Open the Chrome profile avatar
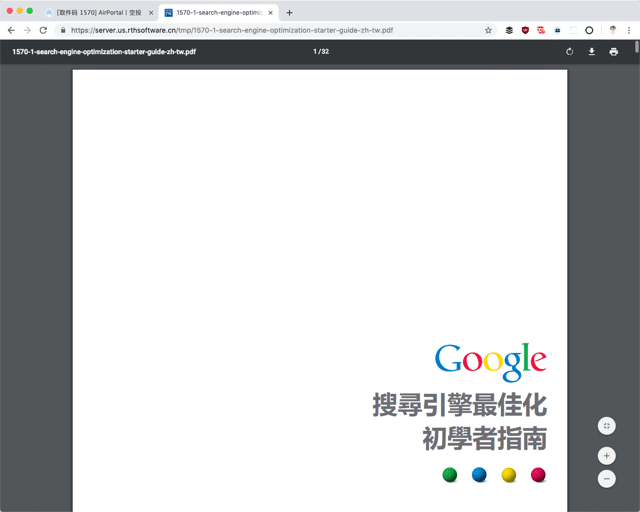This screenshot has width=640, height=512. tap(613, 30)
